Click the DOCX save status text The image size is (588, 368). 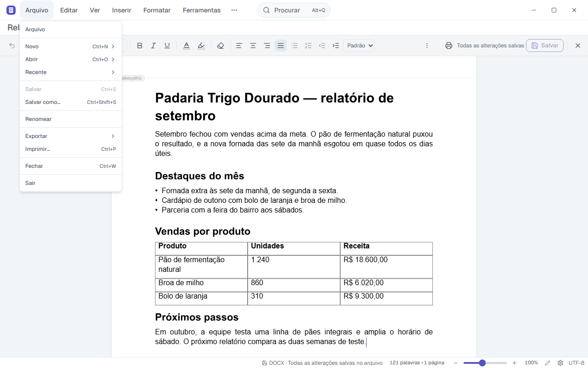click(x=322, y=363)
